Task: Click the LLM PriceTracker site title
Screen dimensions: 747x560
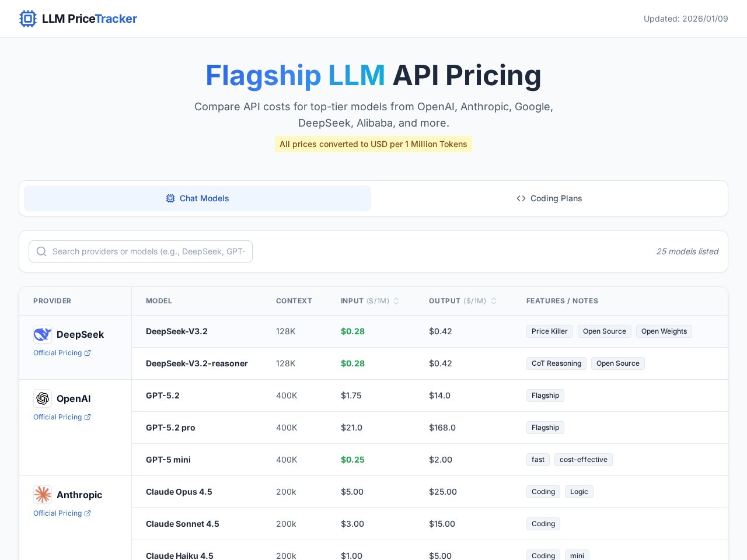Action: click(x=89, y=19)
